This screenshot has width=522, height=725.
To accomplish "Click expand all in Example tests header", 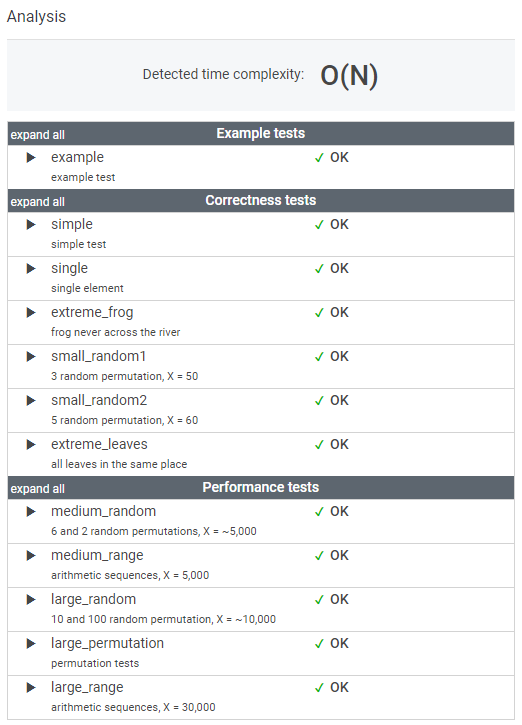I will pyautogui.click(x=37, y=135).
